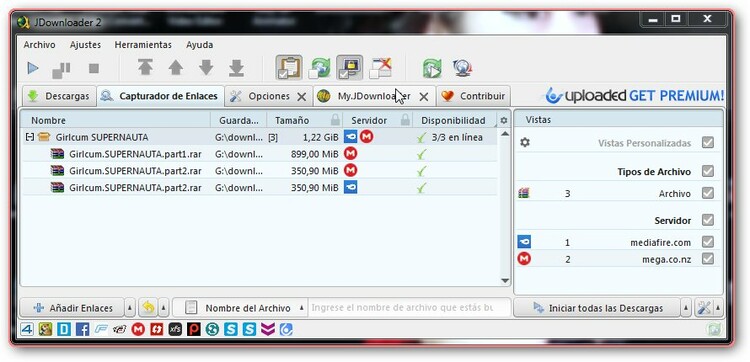Click the green reconnect play icon
The height and width of the screenshot is (362, 750).
(432, 68)
